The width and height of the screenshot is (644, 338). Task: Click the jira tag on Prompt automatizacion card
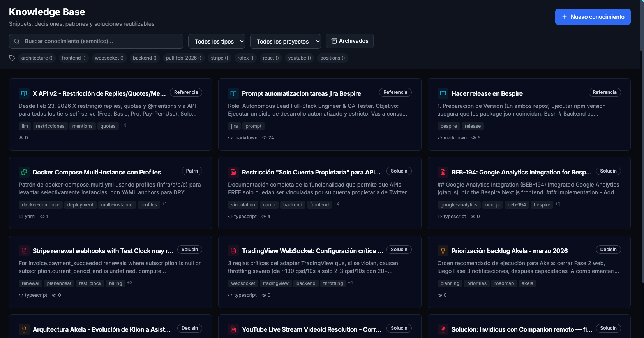(x=234, y=126)
